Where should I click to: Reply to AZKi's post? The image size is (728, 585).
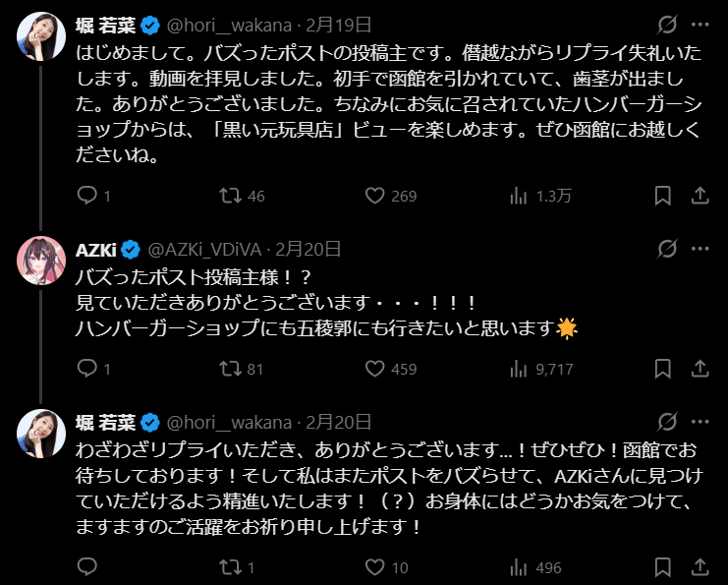pyautogui.click(x=86, y=369)
